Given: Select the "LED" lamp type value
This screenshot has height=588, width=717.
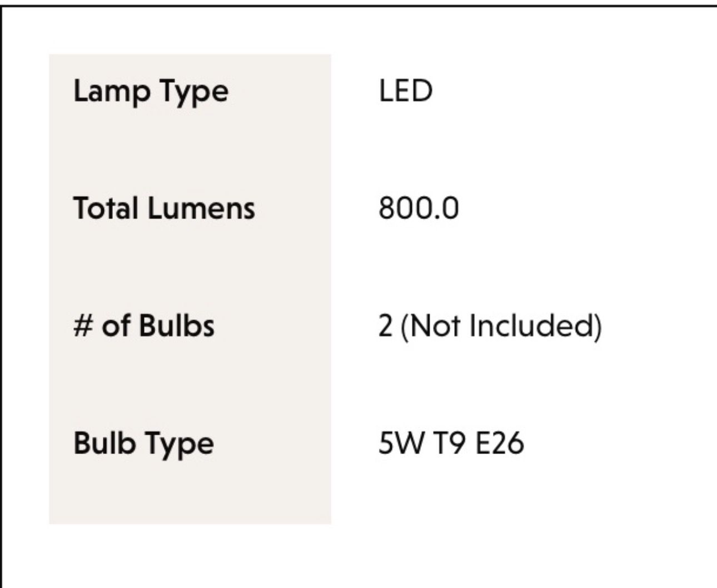Looking at the screenshot, I should [x=405, y=91].
